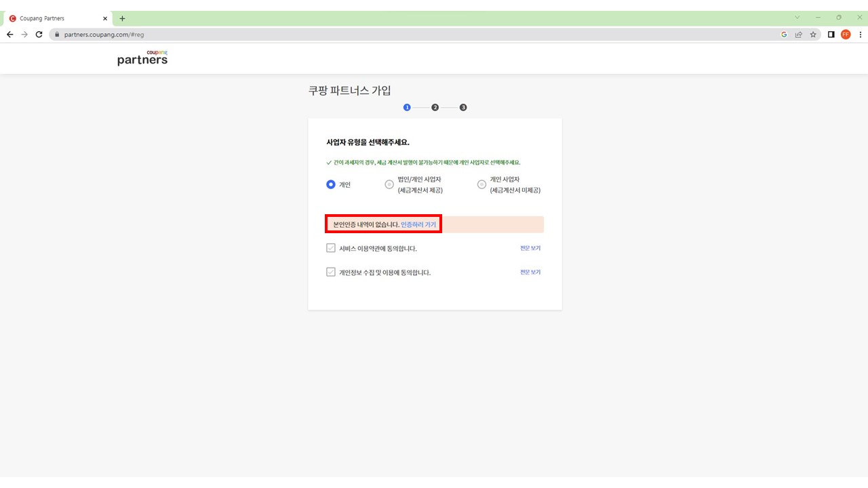Click step 1 indicator

[x=407, y=107]
